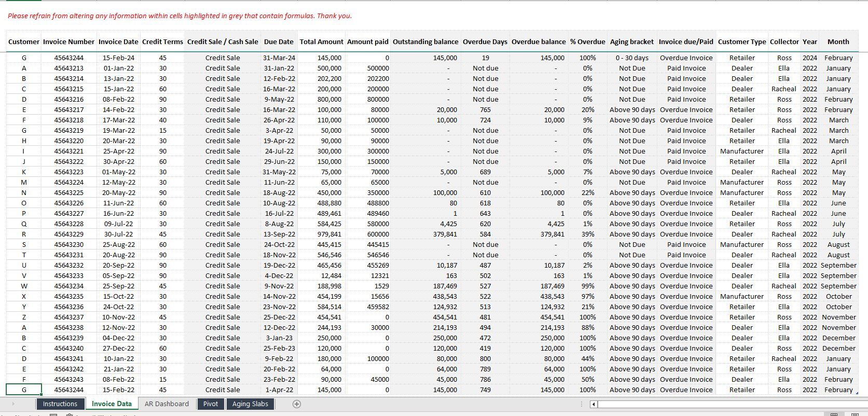Select amount paid 12321
Viewport: 868px width, 416px height.
(368, 275)
